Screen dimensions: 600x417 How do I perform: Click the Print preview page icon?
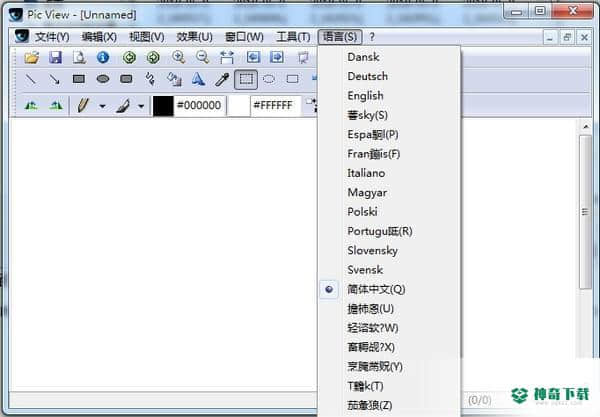(79, 57)
